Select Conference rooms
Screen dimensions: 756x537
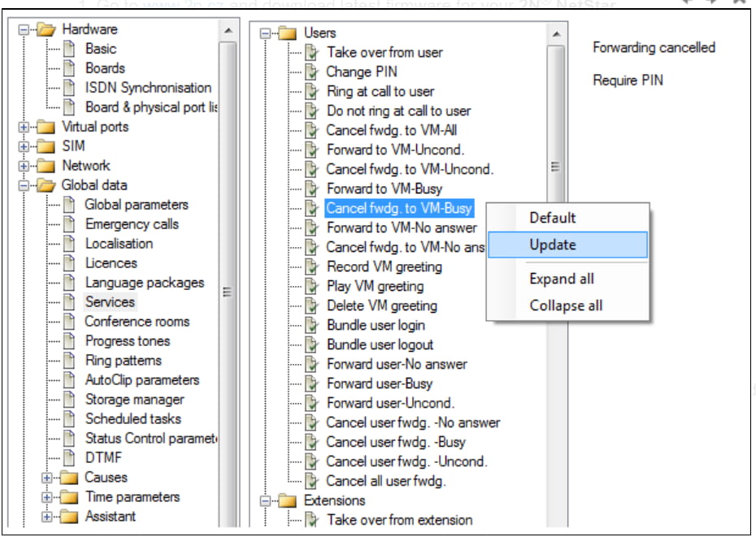(x=137, y=322)
